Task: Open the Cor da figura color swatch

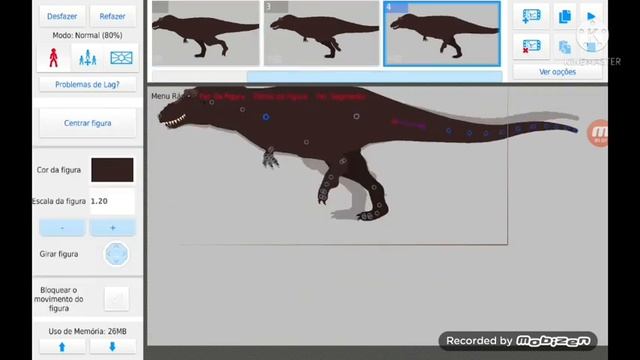Action: click(112, 170)
